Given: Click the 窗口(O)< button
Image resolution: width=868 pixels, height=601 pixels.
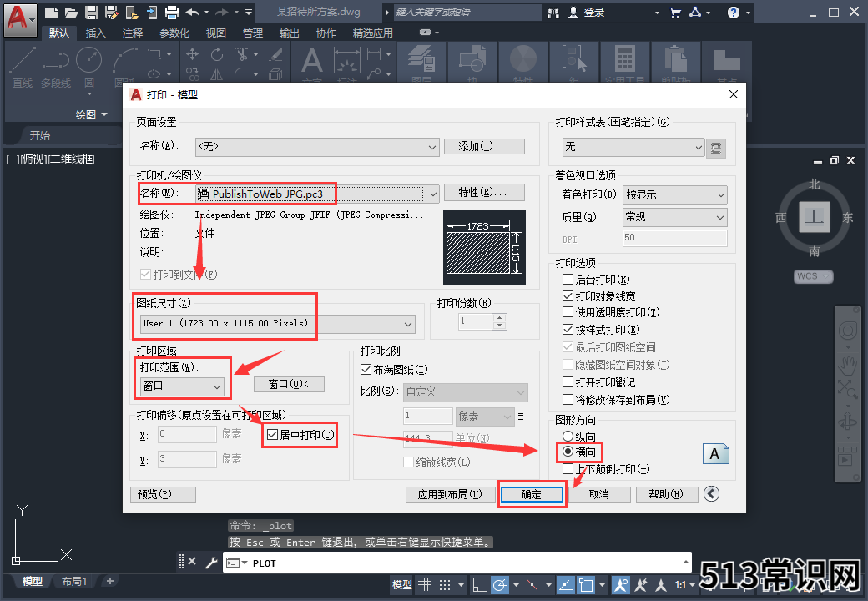Looking at the screenshot, I should (289, 384).
